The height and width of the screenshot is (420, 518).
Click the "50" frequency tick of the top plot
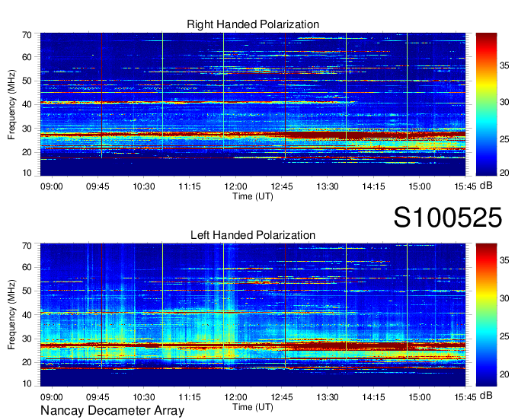click(x=27, y=81)
